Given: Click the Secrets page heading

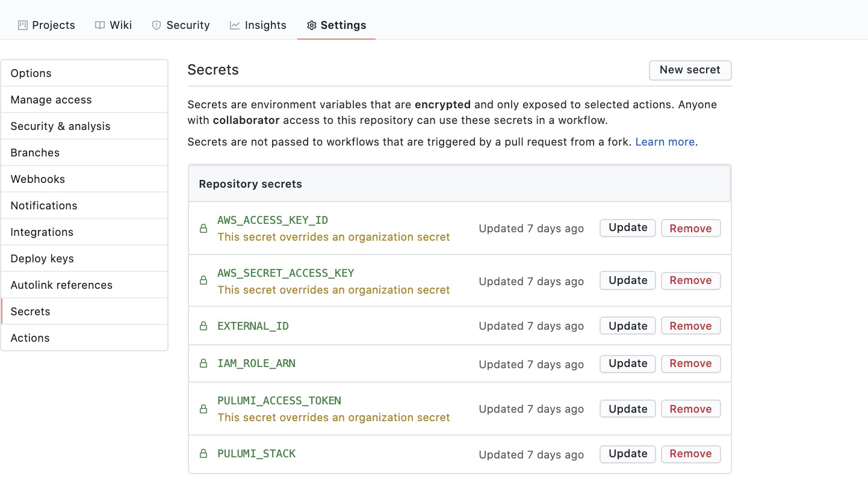Looking at the screenshot, I should click(213, 70).
